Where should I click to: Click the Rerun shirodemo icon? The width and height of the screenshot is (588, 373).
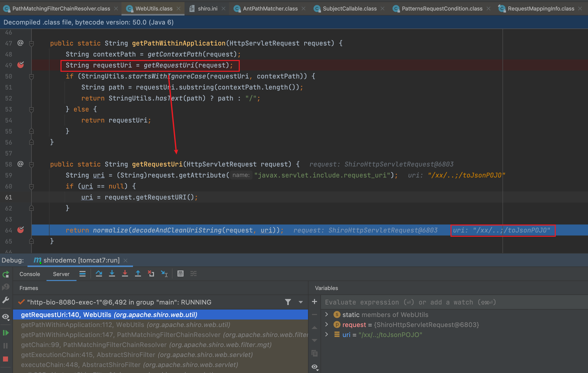[6, 274]
